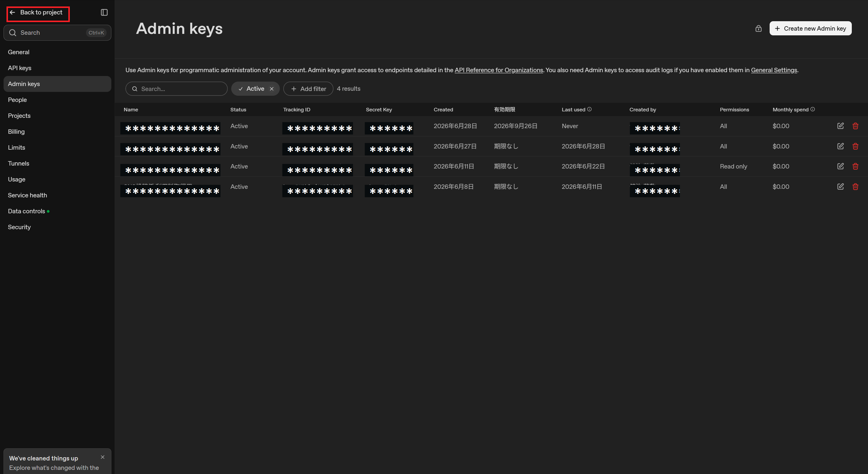
Task: Create new Admin key
Action: point(810,28)
